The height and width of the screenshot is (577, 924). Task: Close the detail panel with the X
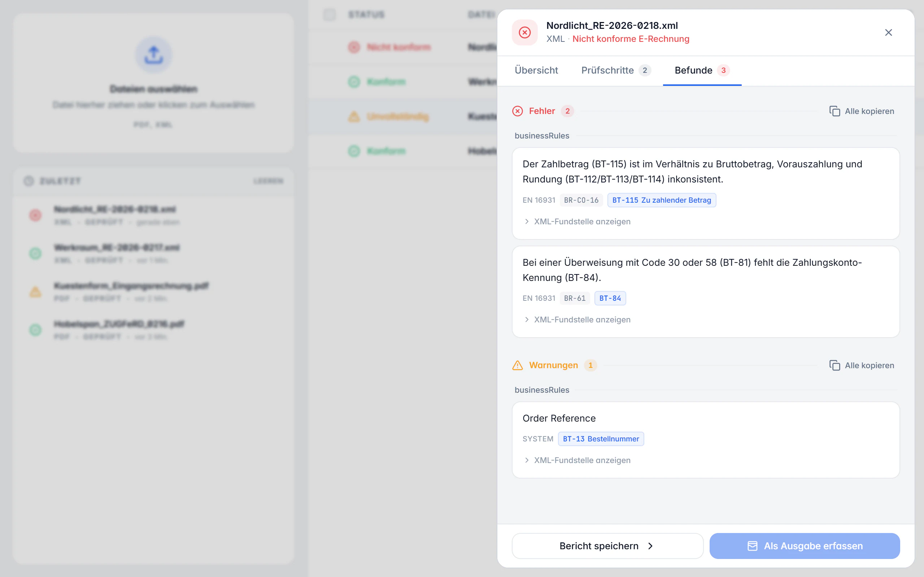tap(889, 32)
